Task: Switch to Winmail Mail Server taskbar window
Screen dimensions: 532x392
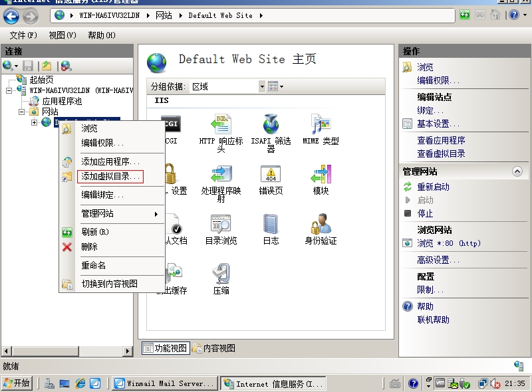Action: pyautogui.click(x=165, y=383)
